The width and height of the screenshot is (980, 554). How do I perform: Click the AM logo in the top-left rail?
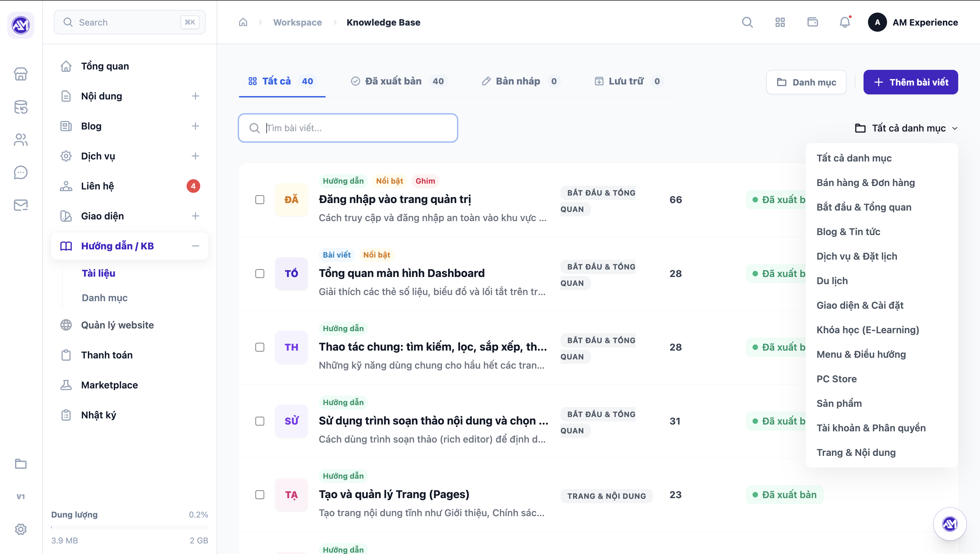(x=21, y=25)
